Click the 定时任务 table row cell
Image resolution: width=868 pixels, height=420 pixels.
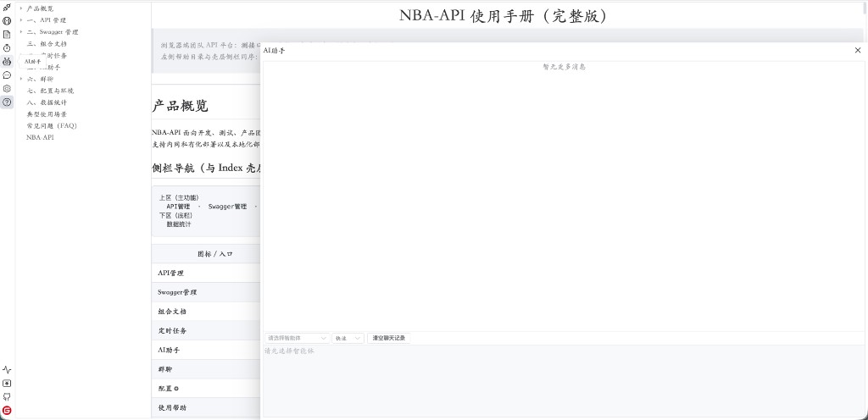171,331
